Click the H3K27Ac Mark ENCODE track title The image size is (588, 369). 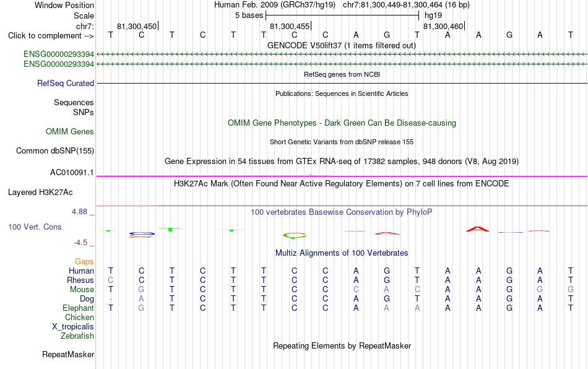click(342, 183)
